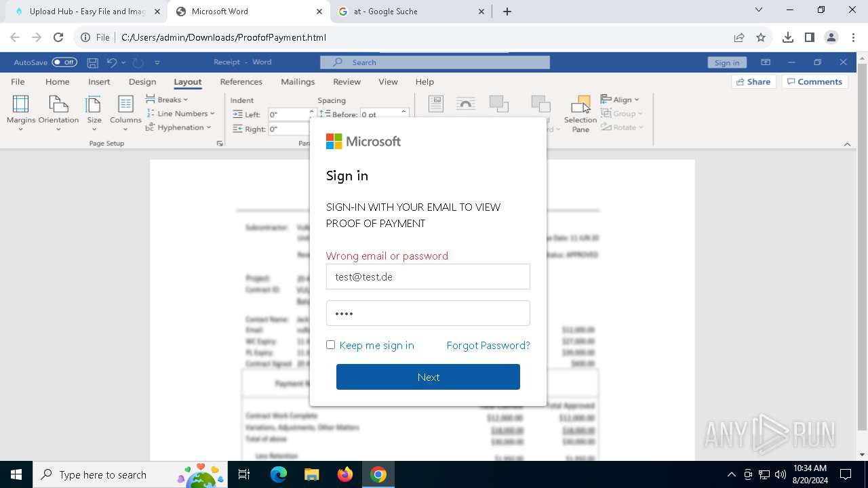The image size is (868, 488).
Task: Open the Windows Start menu
Action: 16,474
